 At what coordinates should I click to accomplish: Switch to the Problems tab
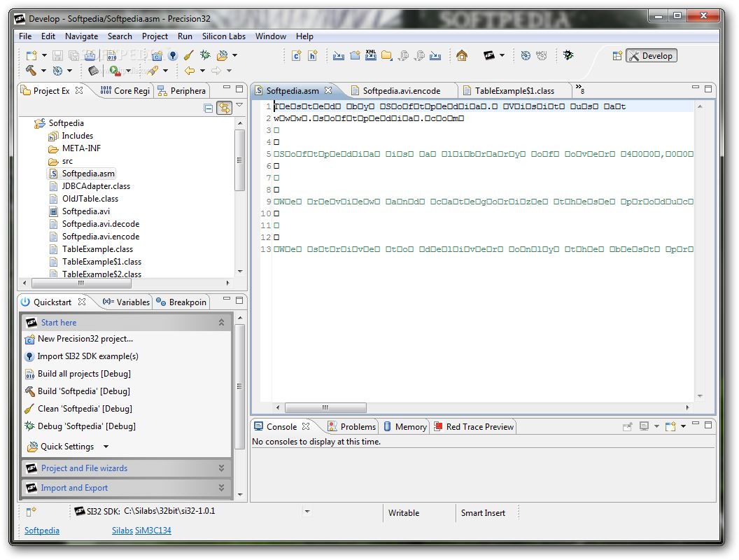(352, 426)
